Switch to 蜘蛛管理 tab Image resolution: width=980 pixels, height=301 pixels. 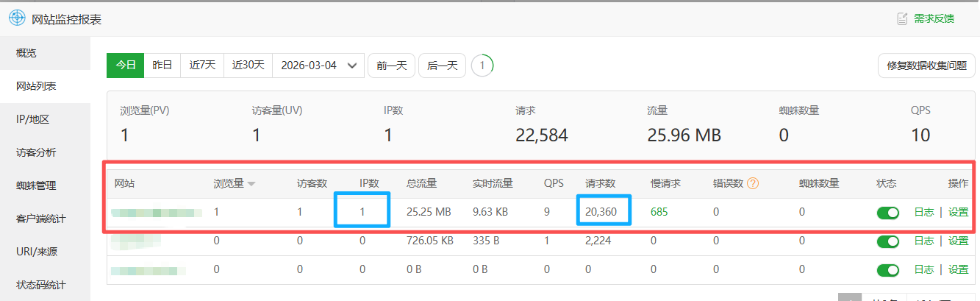pos(45,185)
